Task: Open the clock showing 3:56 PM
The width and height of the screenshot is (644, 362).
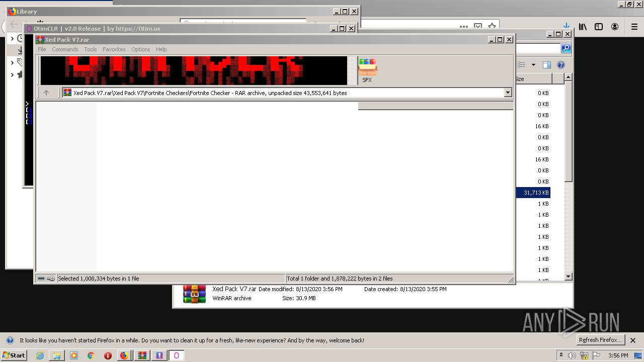Action: click(618, 355)
